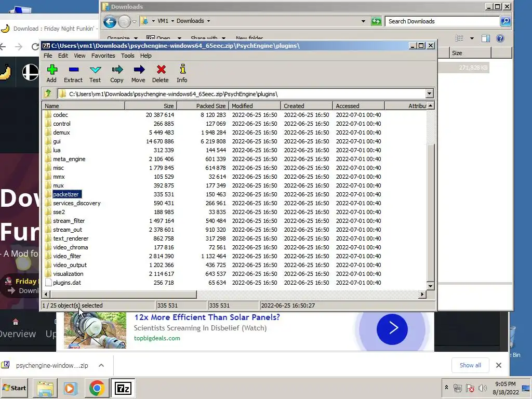Open the Tools menu

pos(128,56)
